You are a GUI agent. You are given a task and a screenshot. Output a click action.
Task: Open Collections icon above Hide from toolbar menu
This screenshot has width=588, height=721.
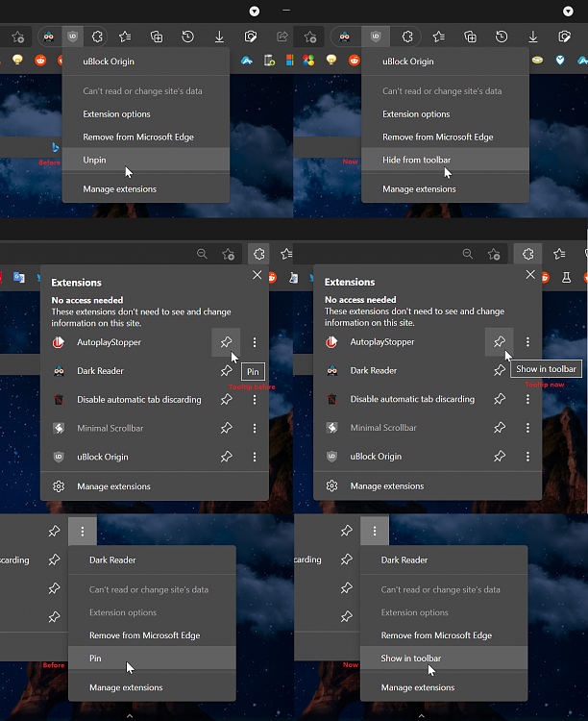(471, 37)
